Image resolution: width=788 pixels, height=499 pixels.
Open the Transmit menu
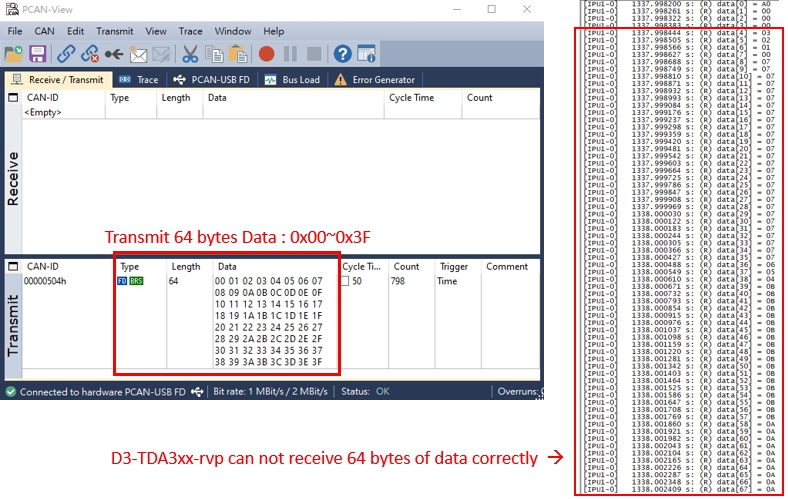coord(115,31)
